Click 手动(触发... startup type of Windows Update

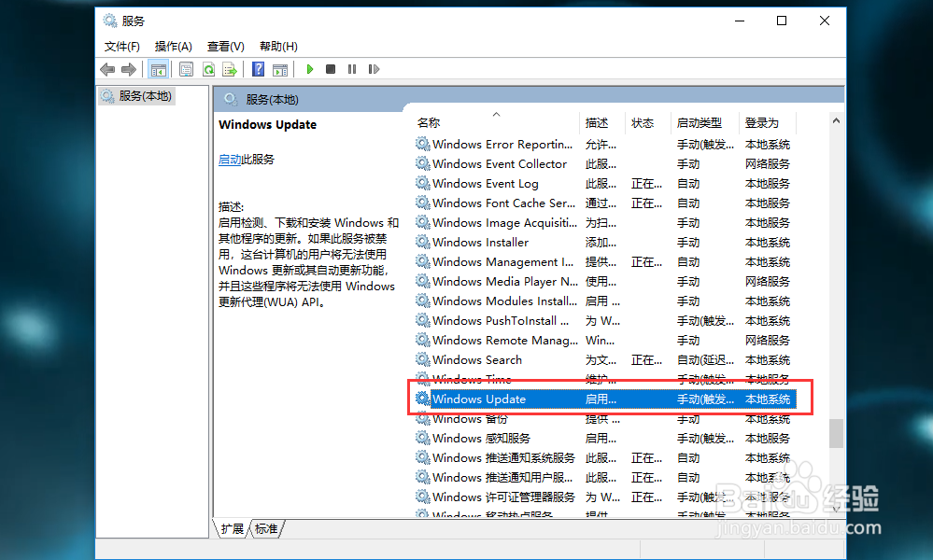point(706,399)
